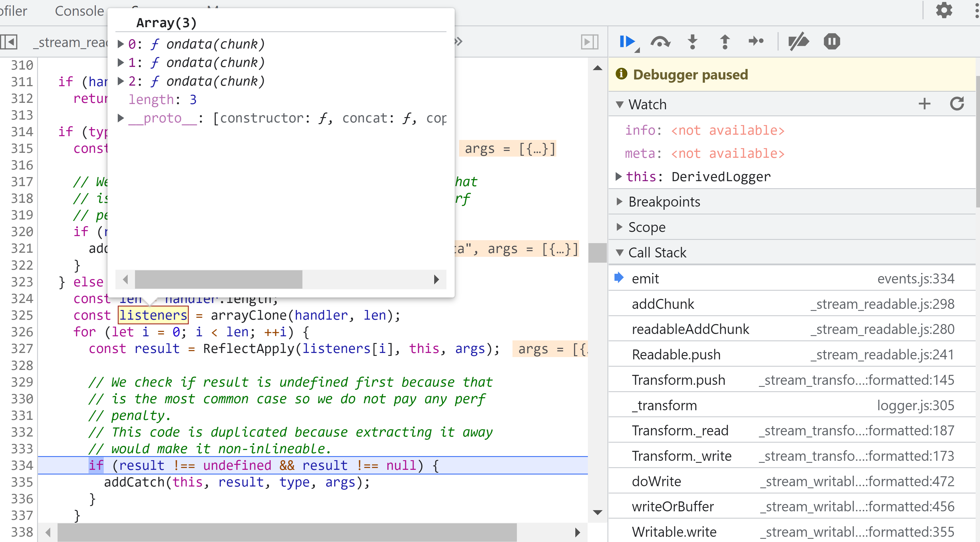The width and height of the screenshot is (980, 542).
Task: Step out of current function
Action: pyautogui.click(x=725, y=41)
